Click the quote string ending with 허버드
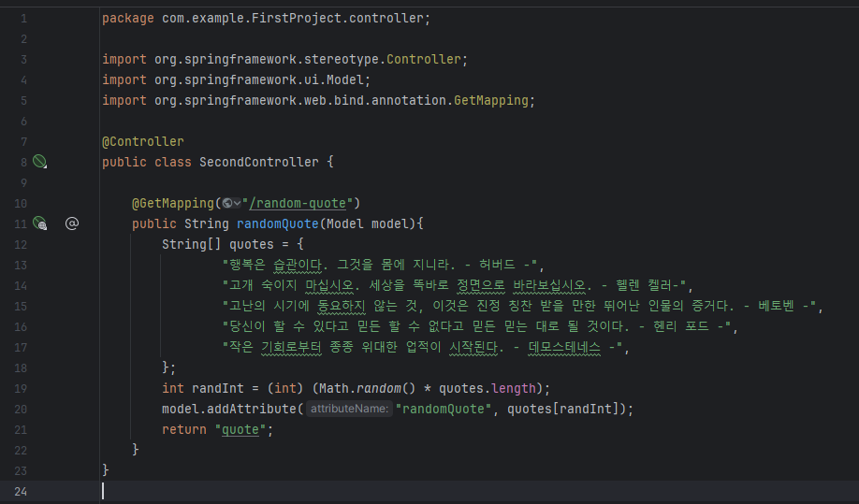859x504 pixels. coord(380,265)
